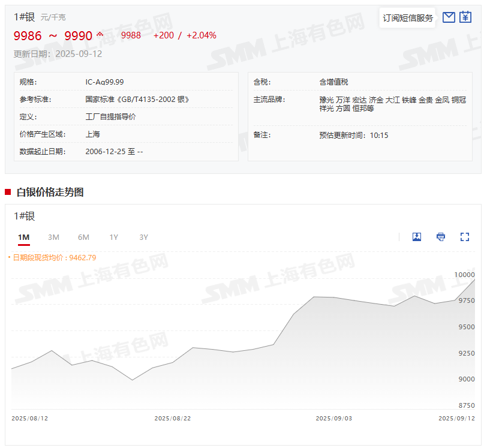Screen dimensions: 484x448
Task: Save the chart as an image
Action: click(x=417, y=237)
